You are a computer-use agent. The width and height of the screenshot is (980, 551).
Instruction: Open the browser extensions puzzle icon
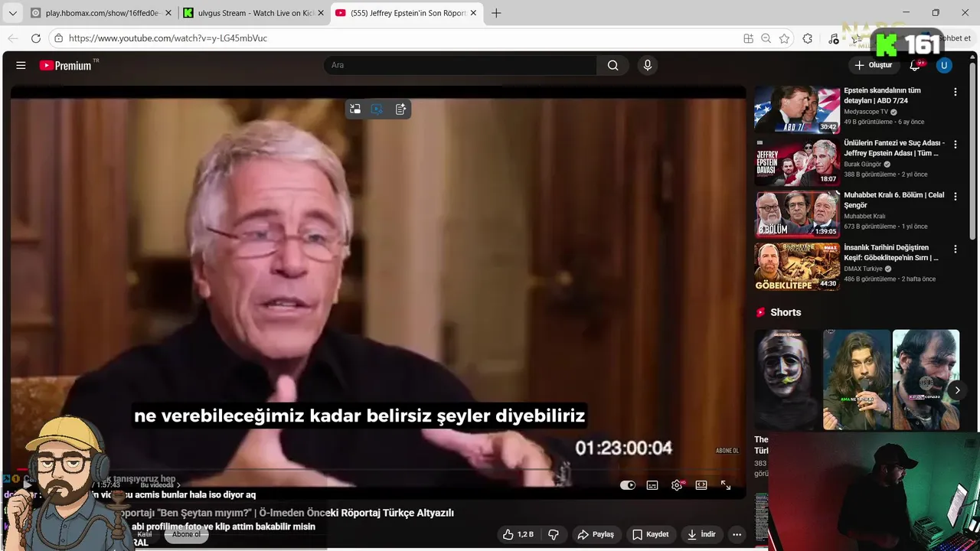coord(808,38)
